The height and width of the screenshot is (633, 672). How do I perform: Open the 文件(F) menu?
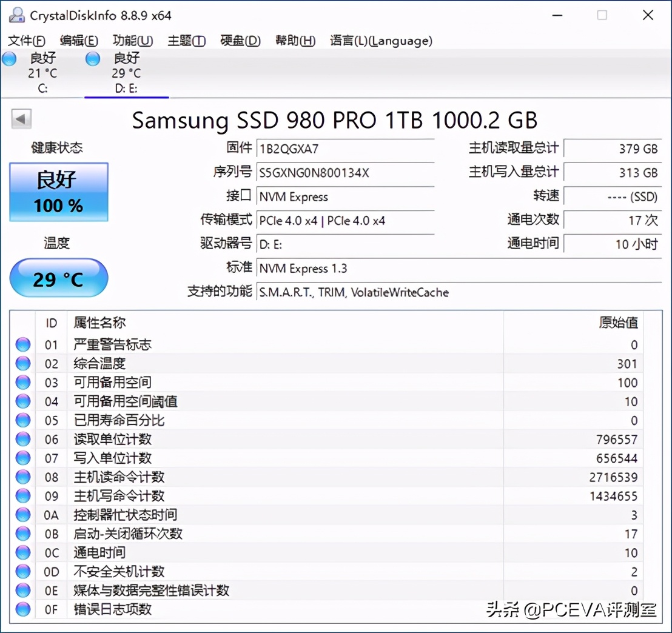[x=26, y=41]
